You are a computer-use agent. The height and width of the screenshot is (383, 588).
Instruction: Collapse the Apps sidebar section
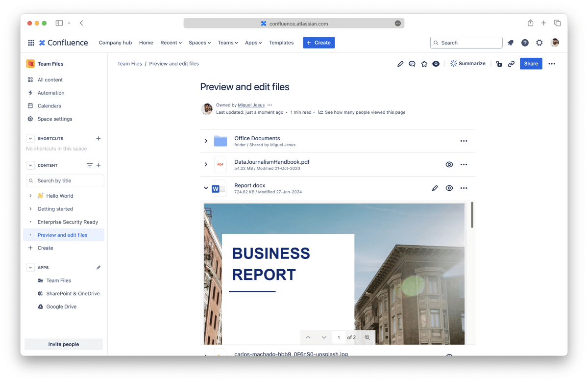[x=30, y=268]
